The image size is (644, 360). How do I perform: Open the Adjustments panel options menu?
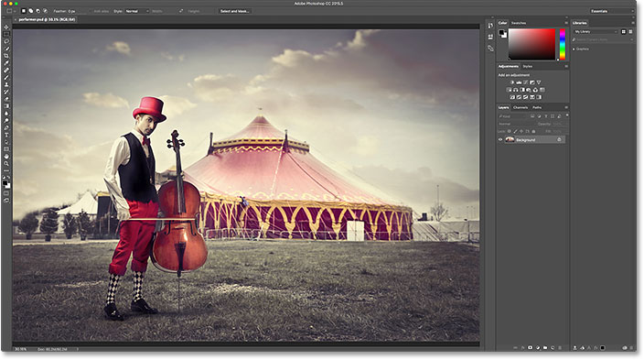point(566,66)
